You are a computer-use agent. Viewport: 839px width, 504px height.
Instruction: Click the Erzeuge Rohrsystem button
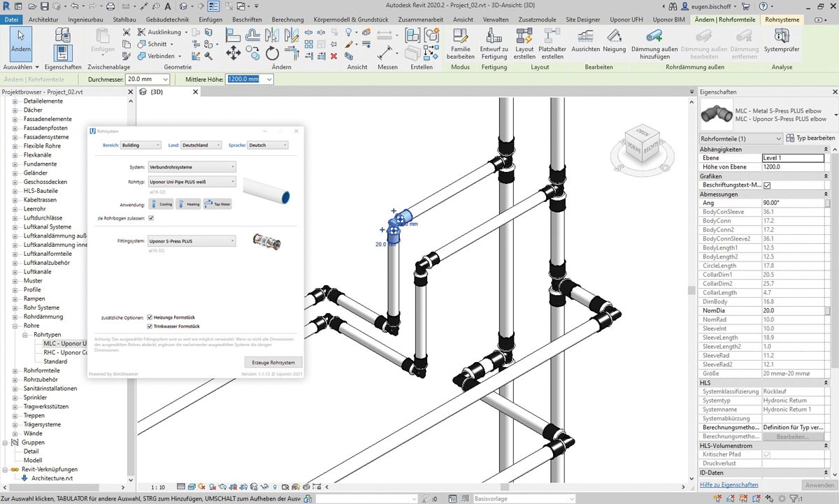[273, 362]
